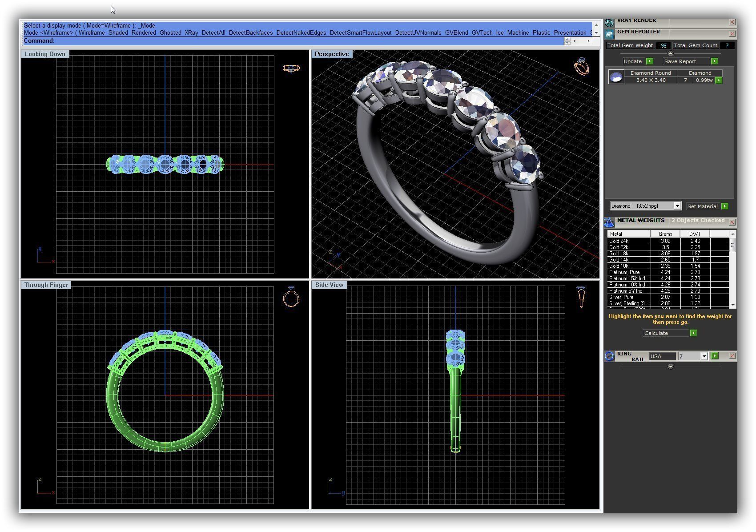The width and height of the screenshot is (756, 532).
Task: Click green go arrow next to Update
Action: pyautogui.click(x=649, y=61)
